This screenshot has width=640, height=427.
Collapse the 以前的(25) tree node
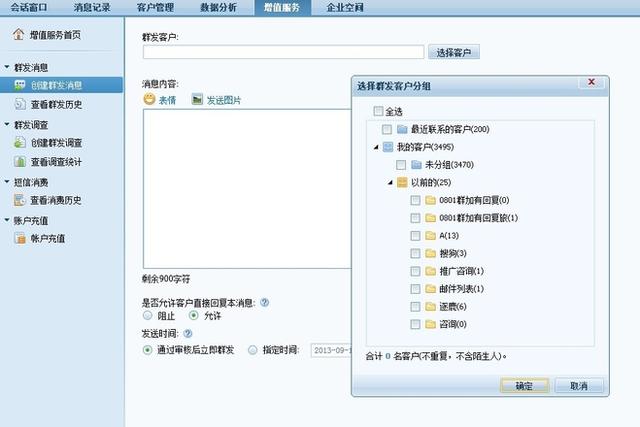pyautogui.click(x=390, y=183)
